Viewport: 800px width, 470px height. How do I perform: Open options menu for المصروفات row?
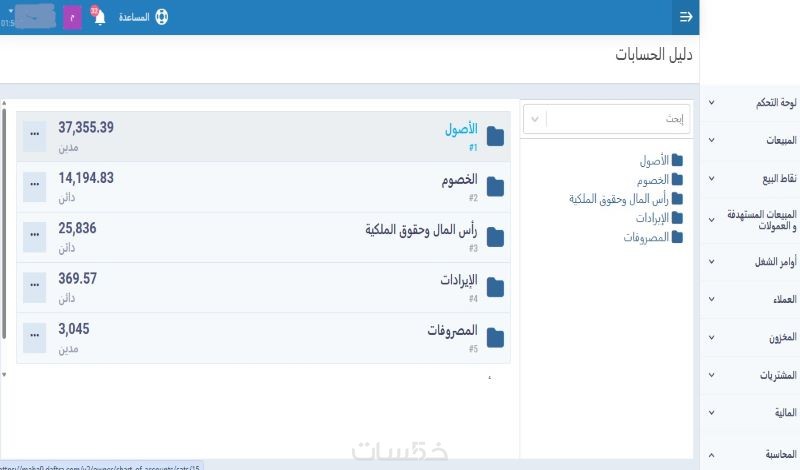(x=35, y=338)
